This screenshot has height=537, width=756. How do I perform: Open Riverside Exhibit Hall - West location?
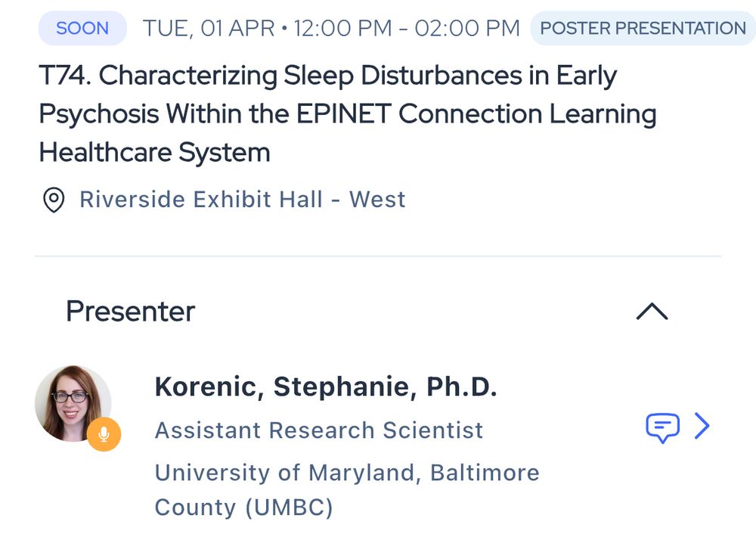pyautogui.click(x=242, y=200)
